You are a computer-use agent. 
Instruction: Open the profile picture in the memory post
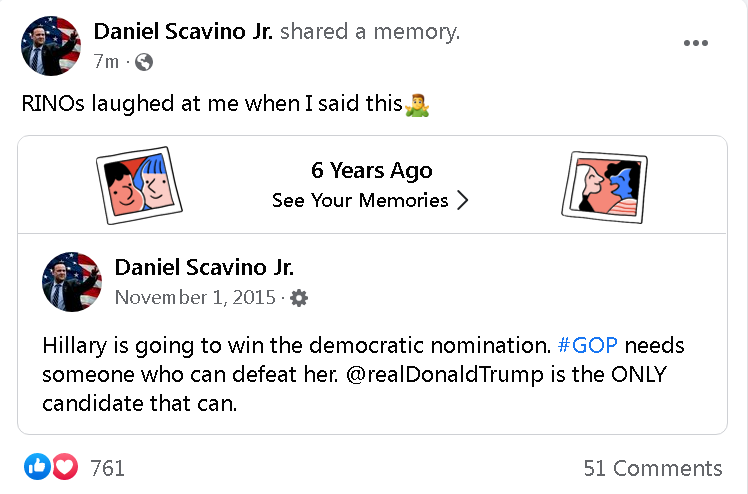72,282
